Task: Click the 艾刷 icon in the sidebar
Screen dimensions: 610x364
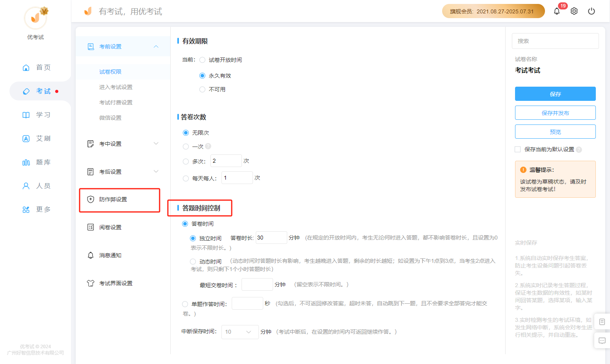Action: (x=26, y=139)
